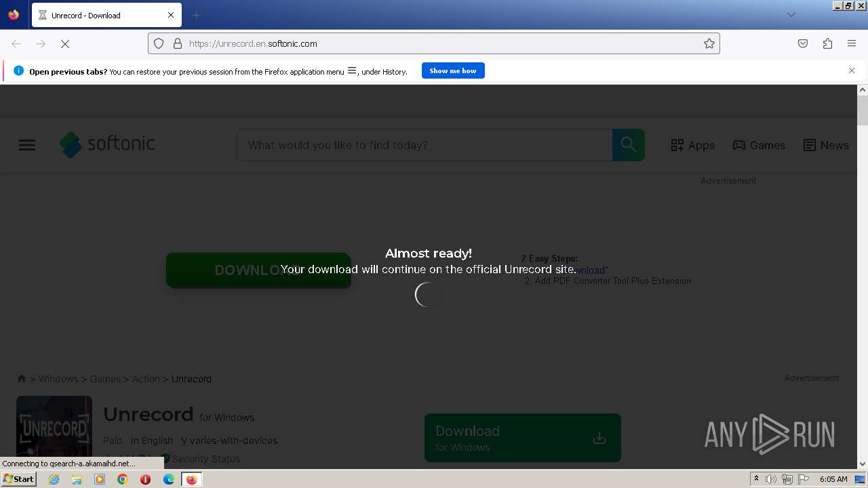
Task: Open File Explorer from taskbar
Action: pos(77,479)
